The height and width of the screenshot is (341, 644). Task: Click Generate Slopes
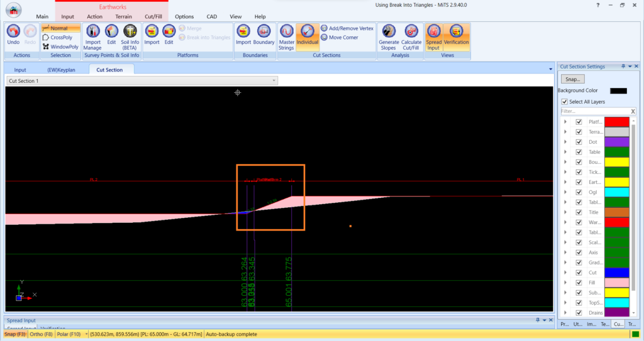[x=389, y=37]
